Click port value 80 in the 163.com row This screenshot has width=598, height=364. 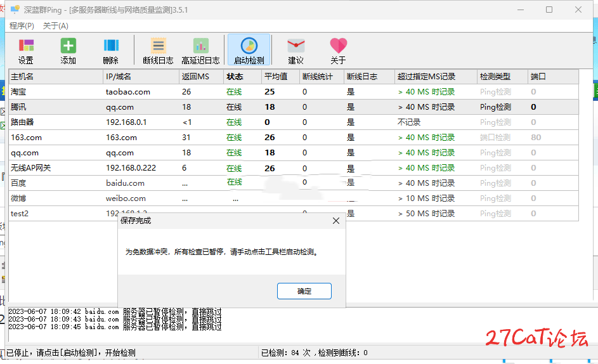[x=536, y=138]
